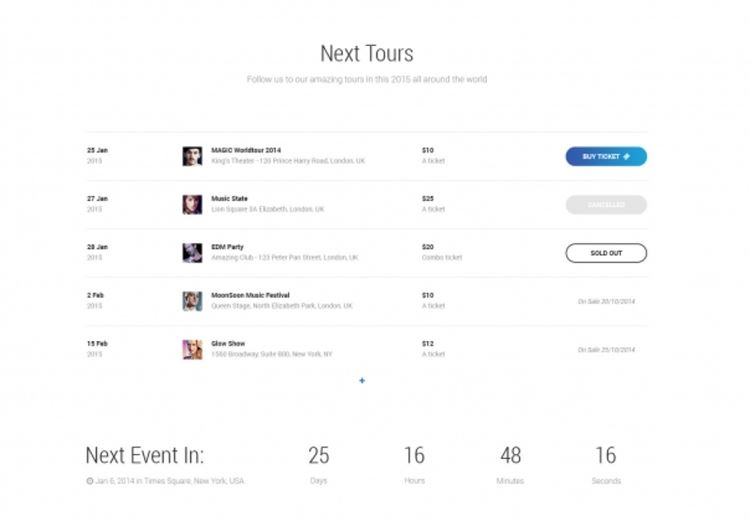Screen dimensions: 750x521
Task: Click the On Sale 20/10/2014 text
Action: (606, 301)
